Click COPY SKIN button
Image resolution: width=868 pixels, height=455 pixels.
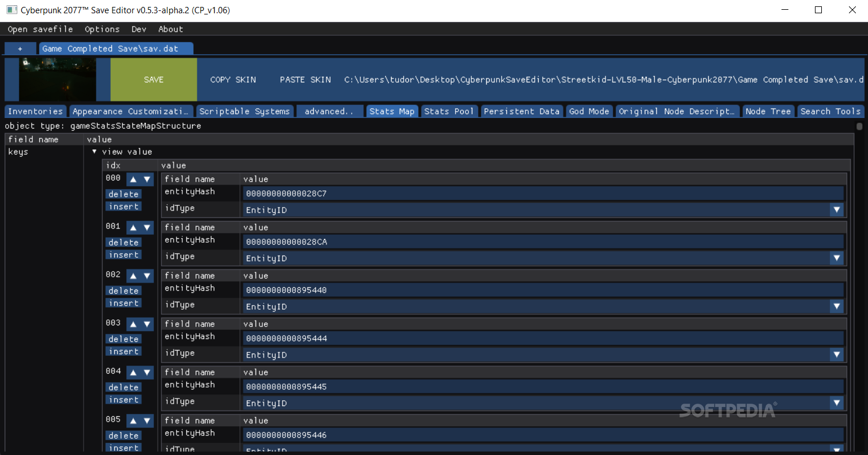coord(233,80)
